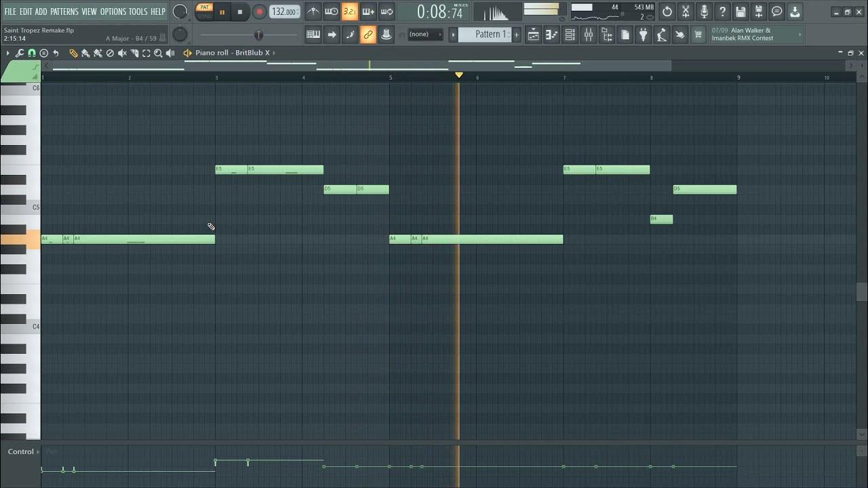
Task: Click the main volume knob
Action: (x=180, y=12)
